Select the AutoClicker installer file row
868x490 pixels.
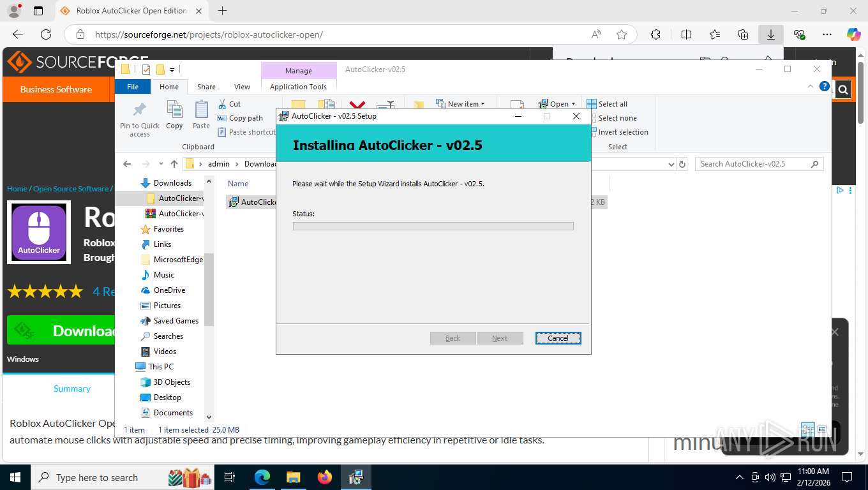(x=253, y=202)
